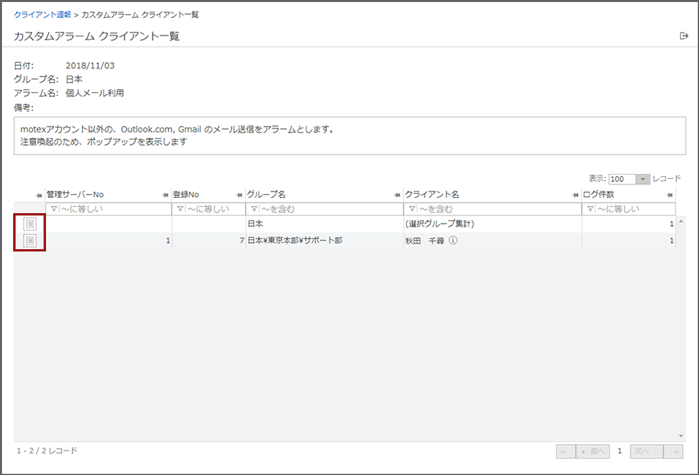This screenshot has width=699, height=475.
Task: Click the 前へ previous page button
Action: tap(594, 451)
